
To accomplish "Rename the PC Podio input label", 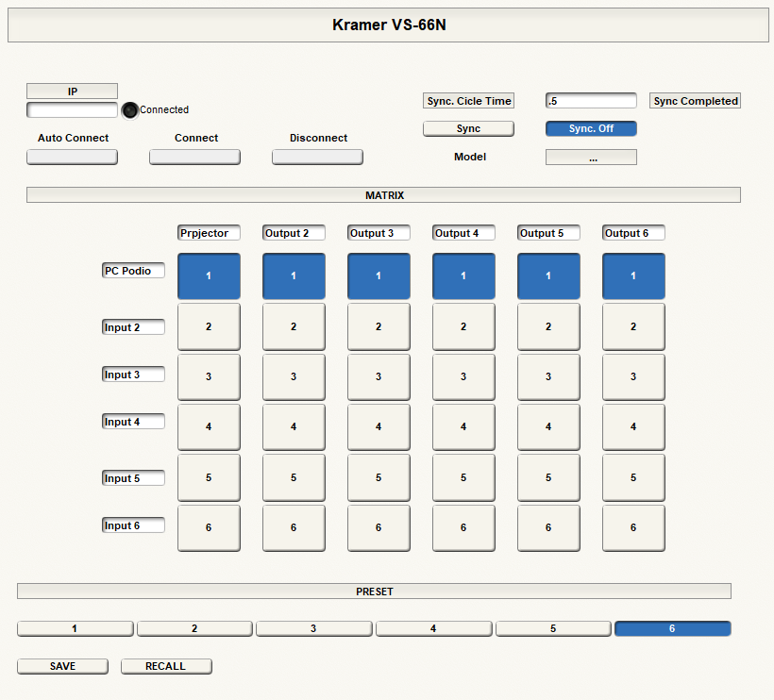I will tap(133, 271).
